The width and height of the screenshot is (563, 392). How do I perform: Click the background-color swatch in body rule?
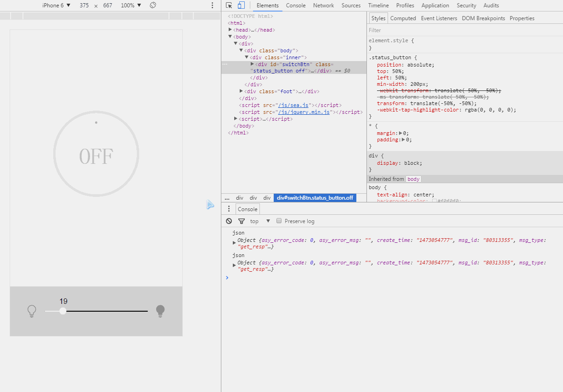(x=434, y=201)
